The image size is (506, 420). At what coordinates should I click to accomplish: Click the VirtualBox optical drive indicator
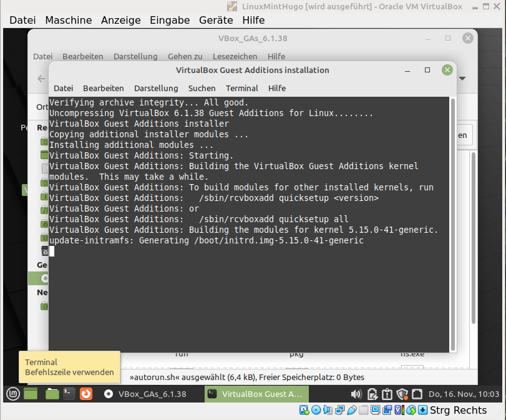click(316, 410)
